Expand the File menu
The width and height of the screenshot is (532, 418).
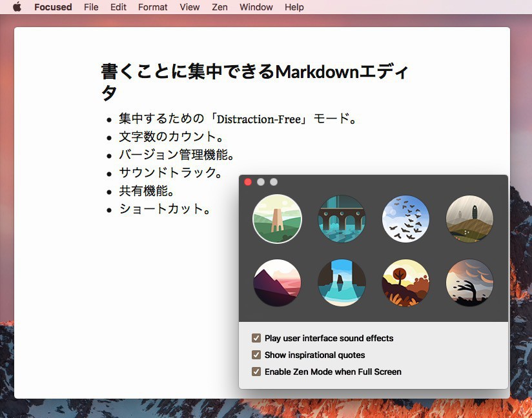click(x=91, y=7)
